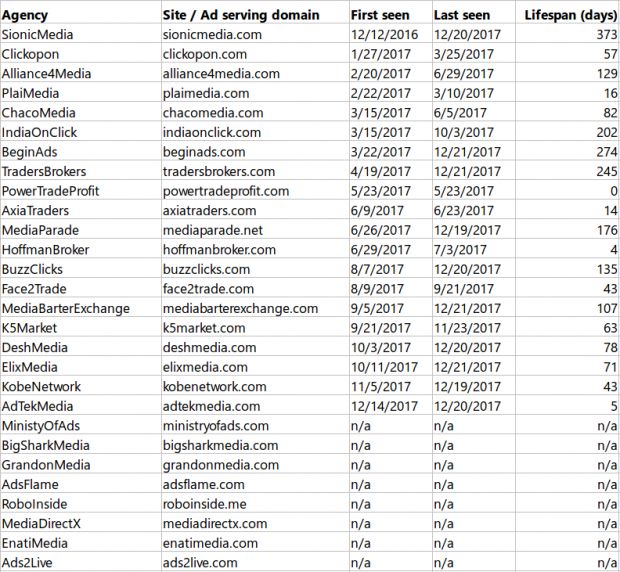Select PlaiMedia's first seen date 2/22/2017

391,93
